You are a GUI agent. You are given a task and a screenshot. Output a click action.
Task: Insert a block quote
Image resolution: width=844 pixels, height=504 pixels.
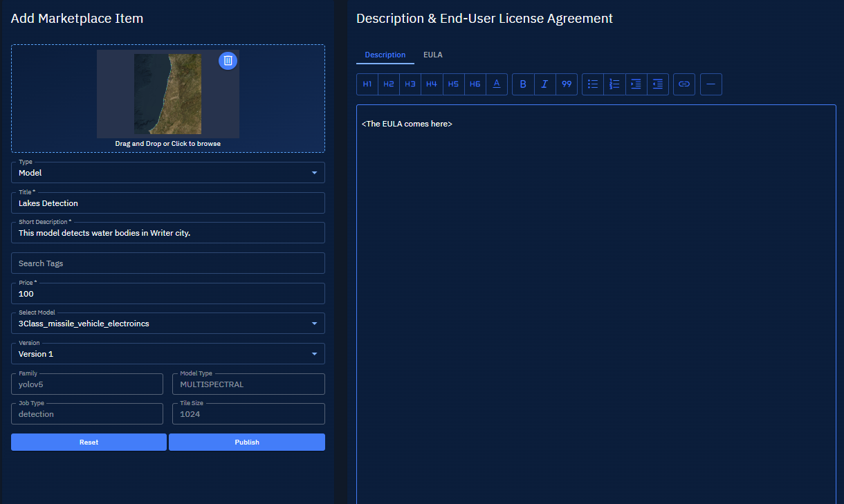point(567,84)
